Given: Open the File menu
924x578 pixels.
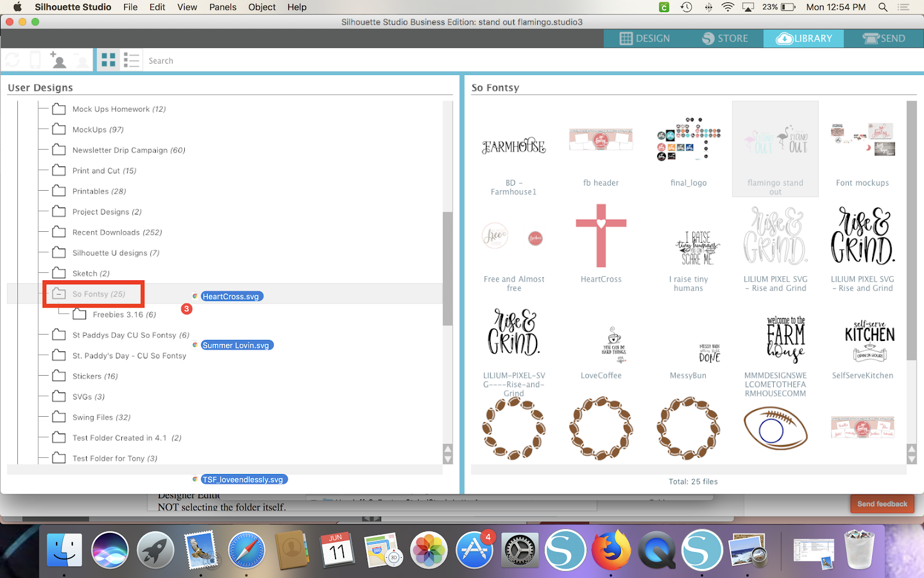Looking at the screenshot, I should (131, 7).
